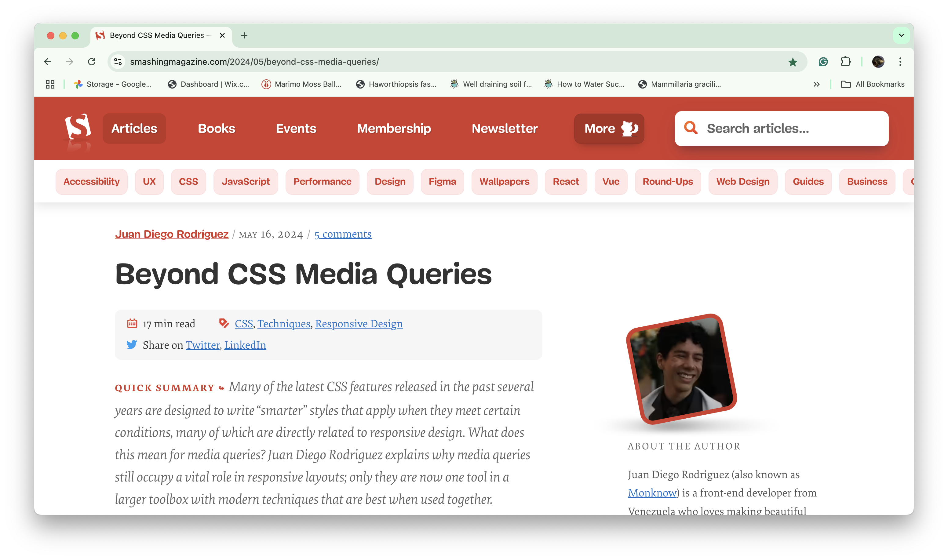The image size is (948, 560).
Task: Click the search magnifier icon
Action: 692,128
